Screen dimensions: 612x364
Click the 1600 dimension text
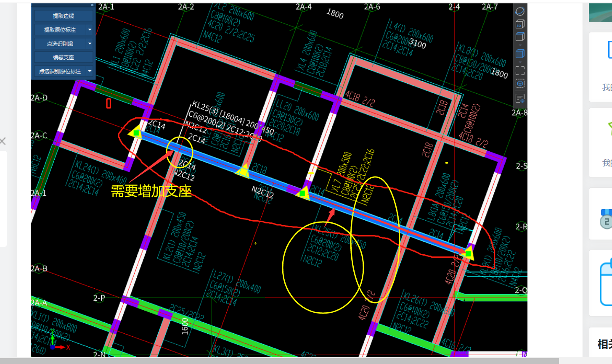pyautogui.click(x=185, y=326)
